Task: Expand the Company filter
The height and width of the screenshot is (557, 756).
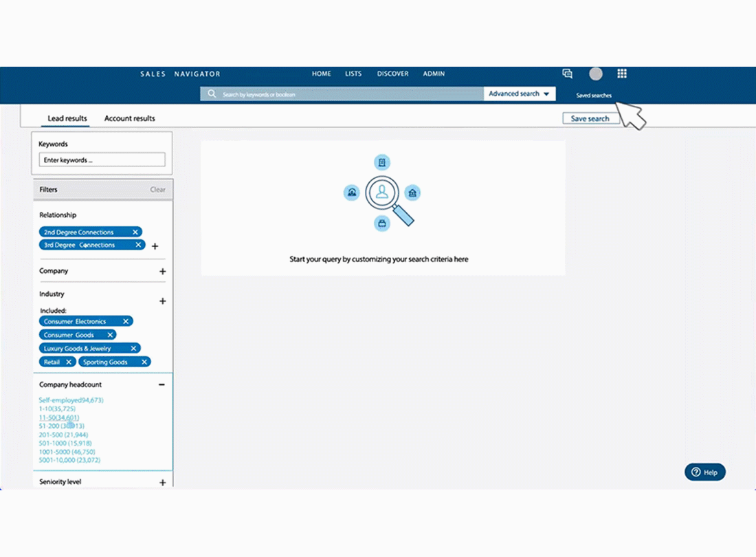Action: 162,272
